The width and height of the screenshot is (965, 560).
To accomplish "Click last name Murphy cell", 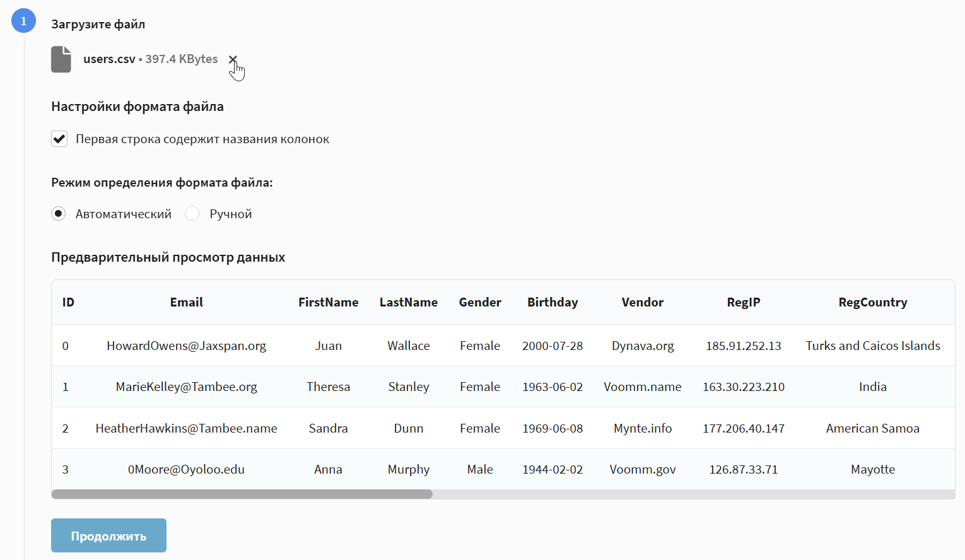I will [409, 469].
